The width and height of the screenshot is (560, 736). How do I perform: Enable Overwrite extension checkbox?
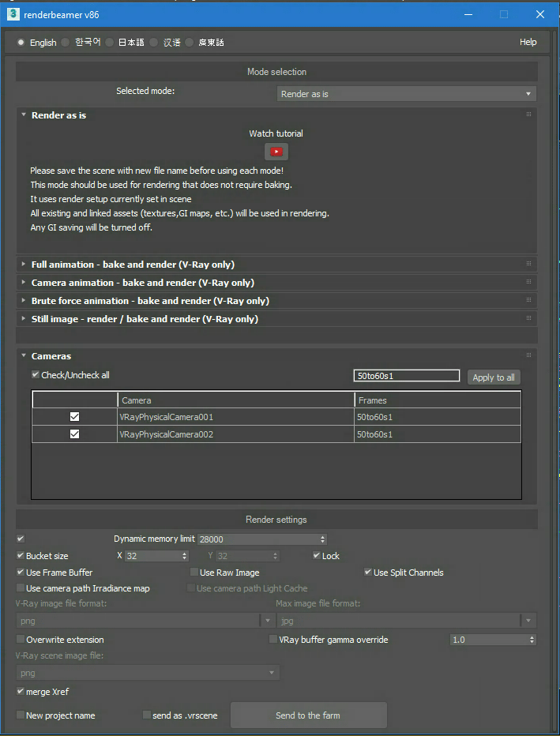pyautogui.click(x=60, y=640)
